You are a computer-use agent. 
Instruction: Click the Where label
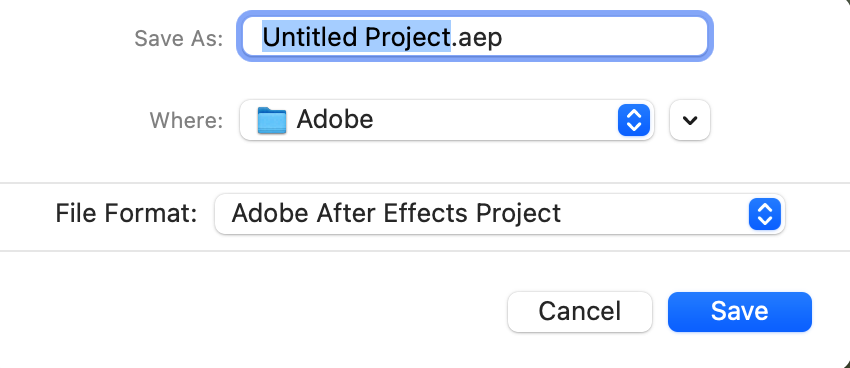coord(186,120)
